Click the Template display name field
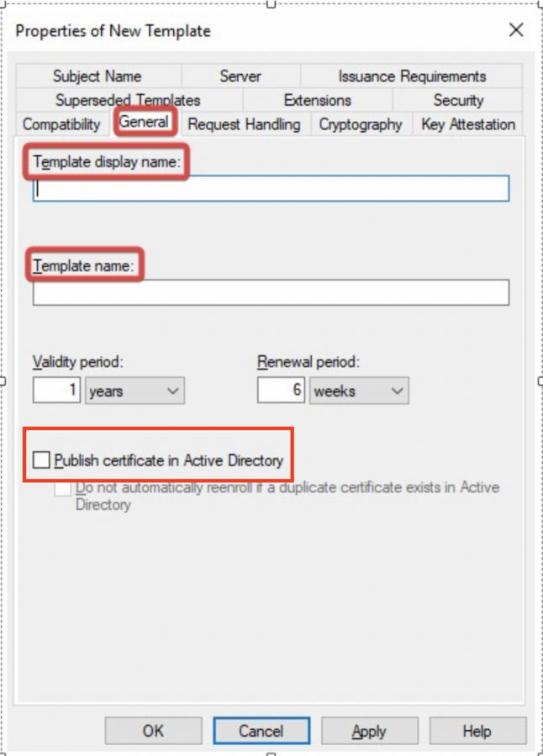The width and height of the screenshot is (543, 756). click(271, 188)
